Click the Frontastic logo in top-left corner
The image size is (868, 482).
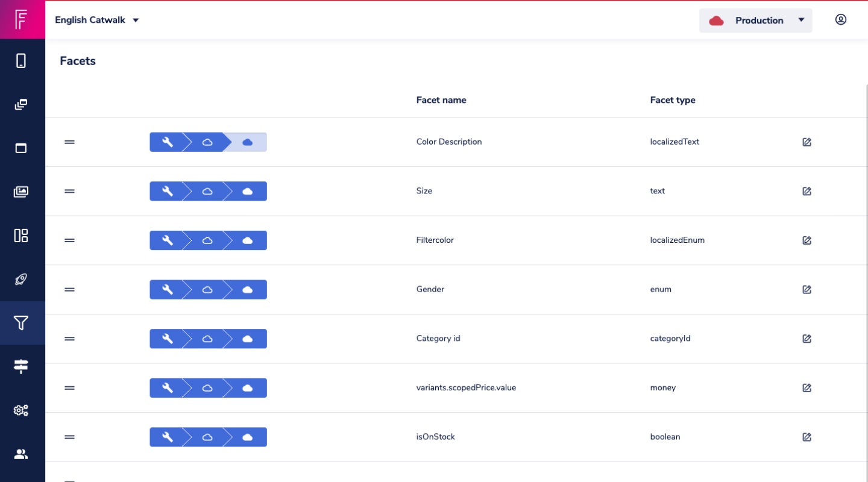pos(22,20)
